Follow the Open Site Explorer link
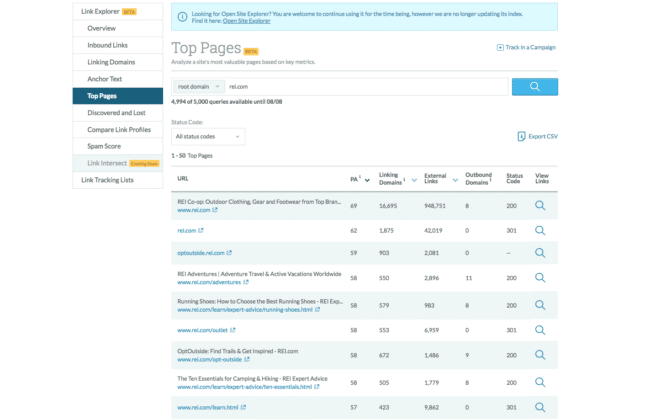The height and width of the screenshot is (420, 650). point(247,21)
